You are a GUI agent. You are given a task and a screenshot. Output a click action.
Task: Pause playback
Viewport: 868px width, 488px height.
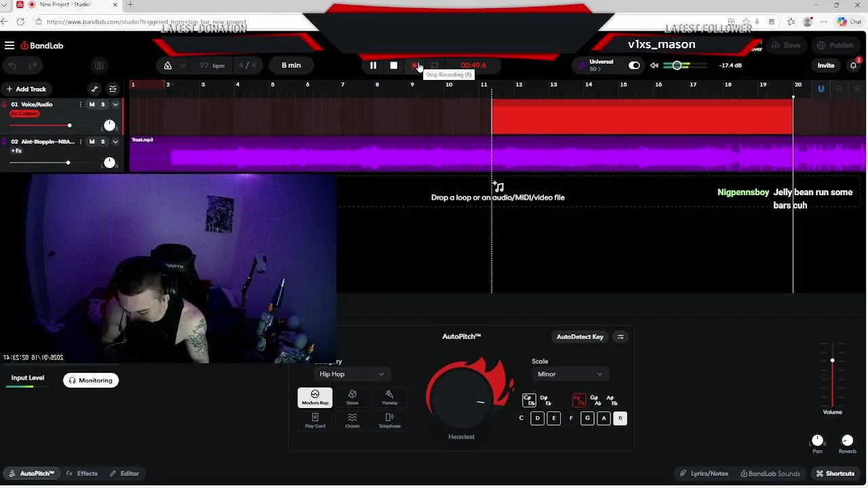373,66
